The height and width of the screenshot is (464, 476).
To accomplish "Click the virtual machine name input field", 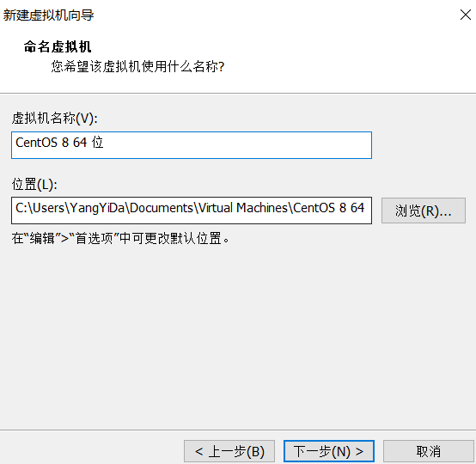I will click(x=192, y=145).
